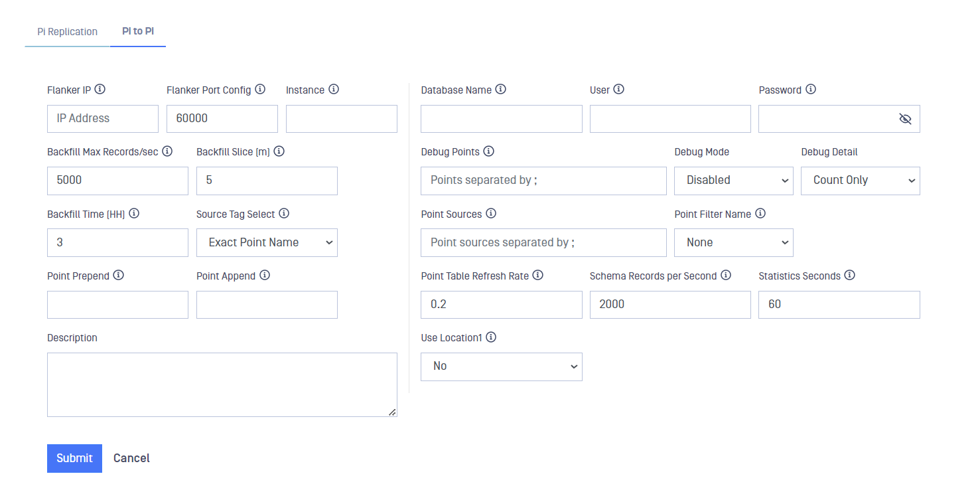Toggle password visibility eye icon
The image size is (980, 500).
click(x=905, y=119)
